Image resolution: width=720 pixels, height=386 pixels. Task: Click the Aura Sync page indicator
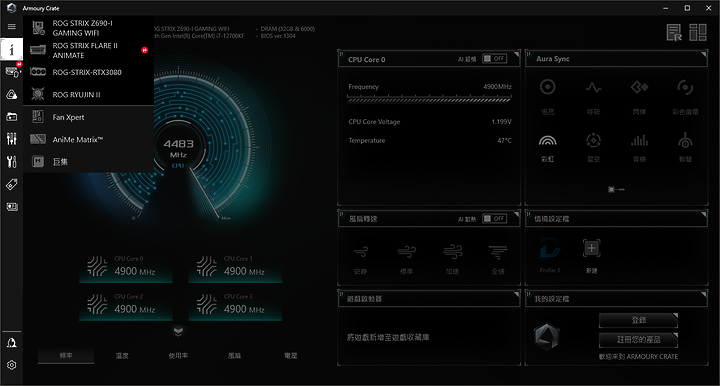point(616,189)
